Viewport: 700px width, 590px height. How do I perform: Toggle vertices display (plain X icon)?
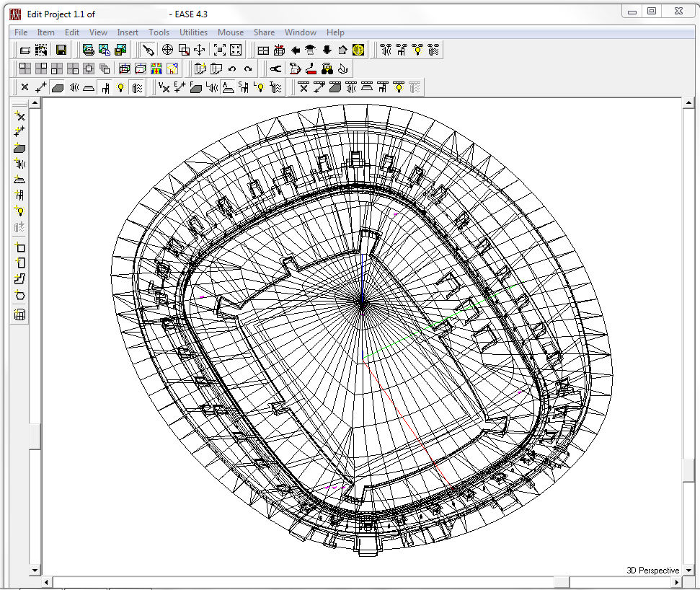(25, 87)
